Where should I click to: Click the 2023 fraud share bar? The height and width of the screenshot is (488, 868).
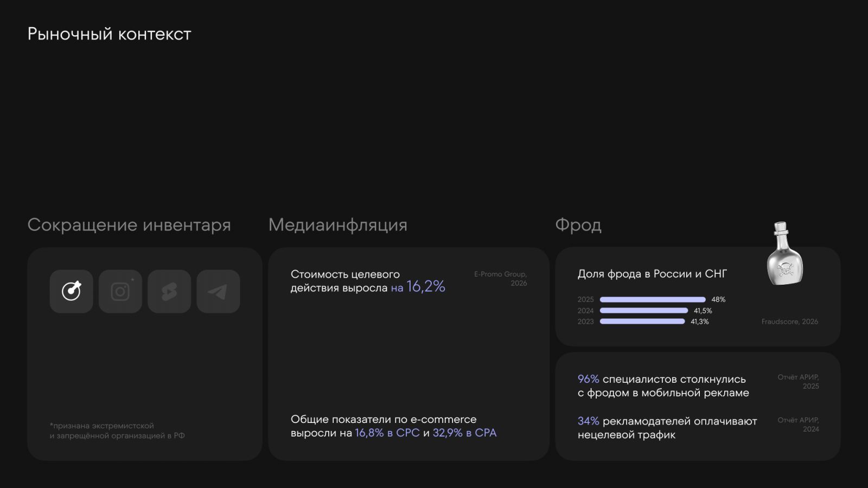642,322
